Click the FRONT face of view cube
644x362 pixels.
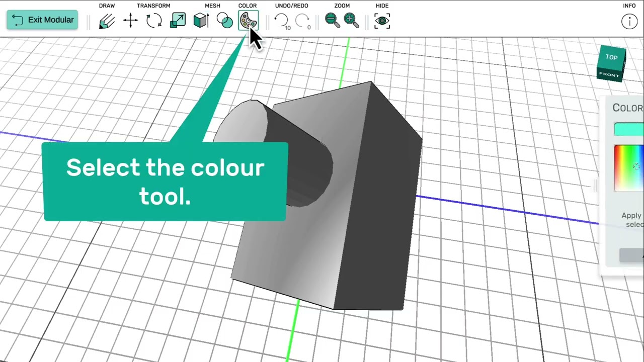pyautogui.click(x=609, y=75)
